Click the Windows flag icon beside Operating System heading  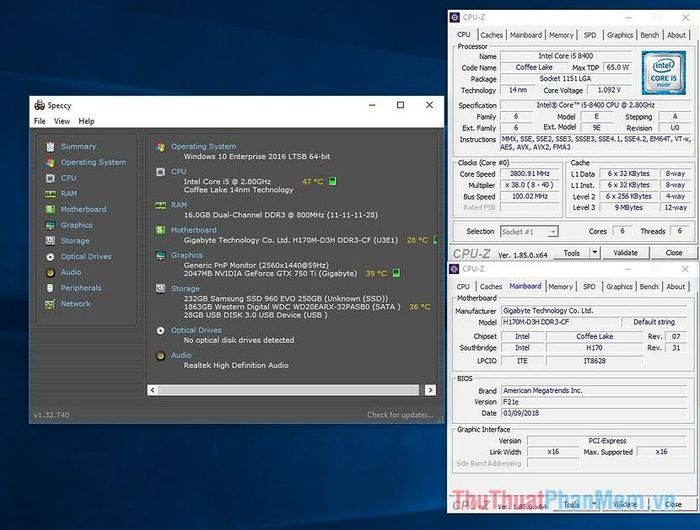pos(161,146)
